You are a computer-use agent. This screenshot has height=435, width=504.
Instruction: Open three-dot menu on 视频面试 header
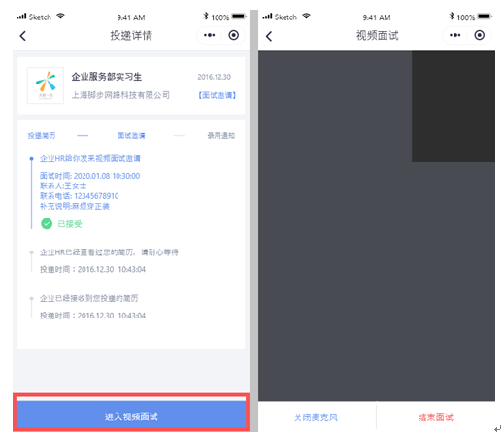click(x=455, y=35)
